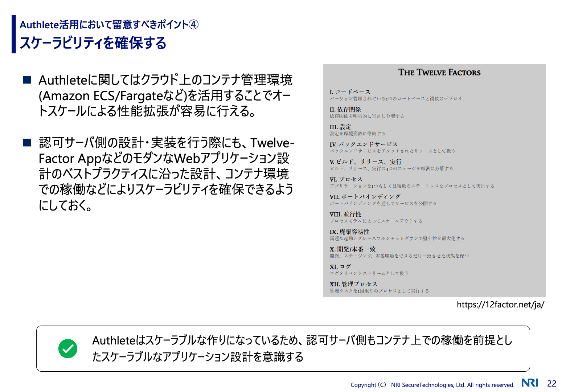Viewport: 566px width, 392px height.
Task: Click the page number 22
Action: click(551, 383)
